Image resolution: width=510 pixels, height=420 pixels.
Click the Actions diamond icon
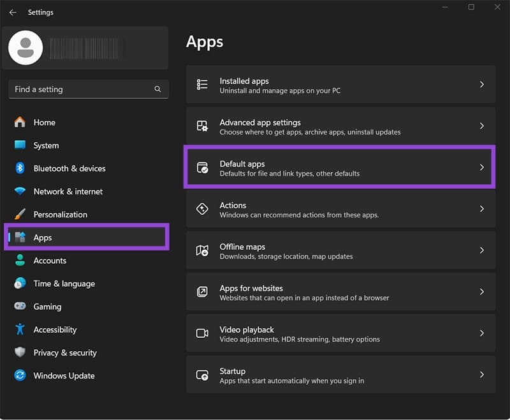[202, 208]
